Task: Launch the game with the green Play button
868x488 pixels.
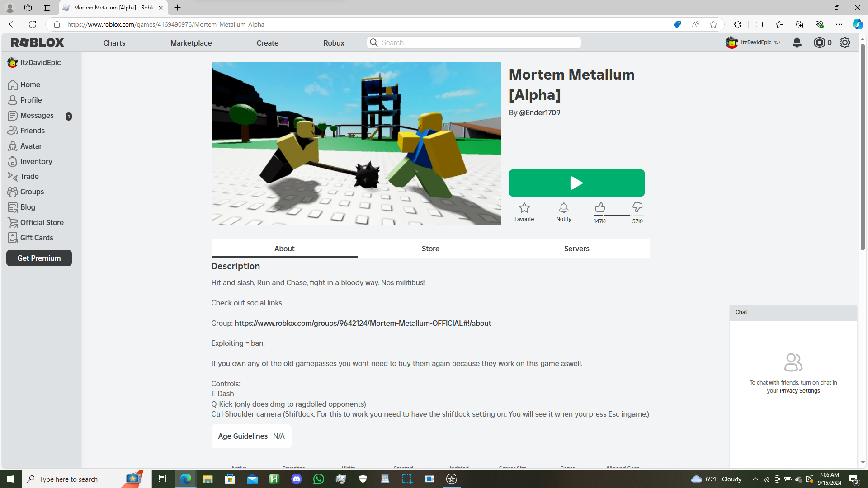Action: [577, 183]
